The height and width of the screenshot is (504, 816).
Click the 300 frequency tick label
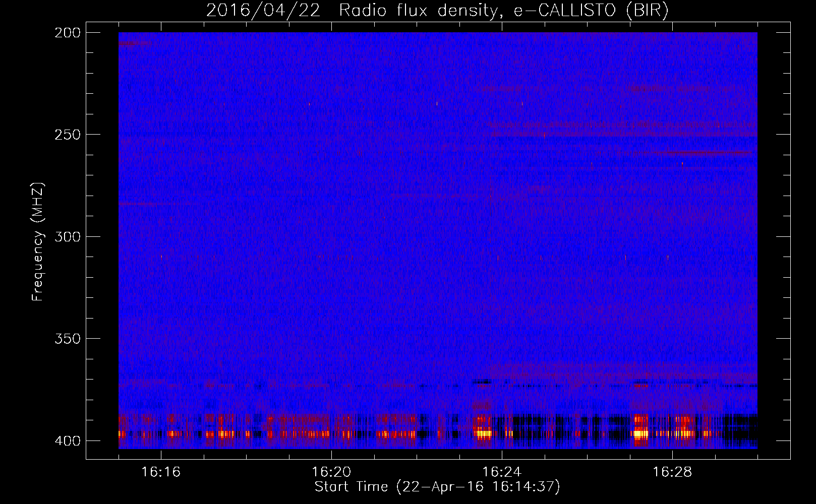click(68, 237)
